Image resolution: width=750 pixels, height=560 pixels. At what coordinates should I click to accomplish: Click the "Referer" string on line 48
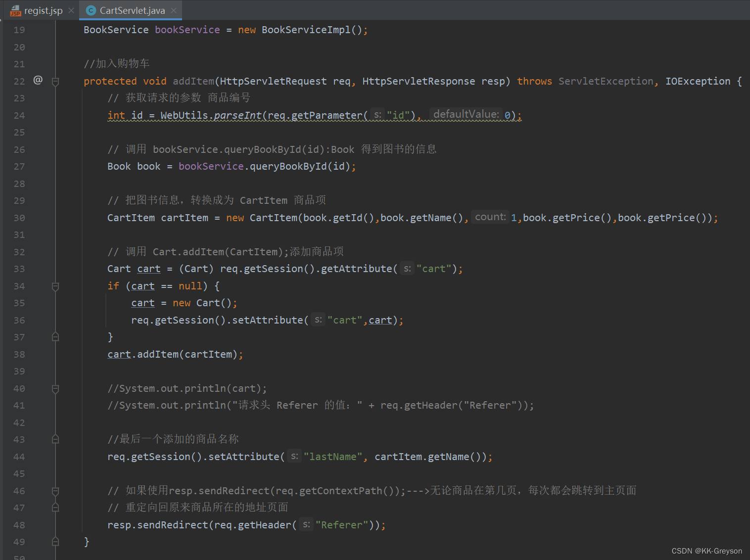coord(342,525)
